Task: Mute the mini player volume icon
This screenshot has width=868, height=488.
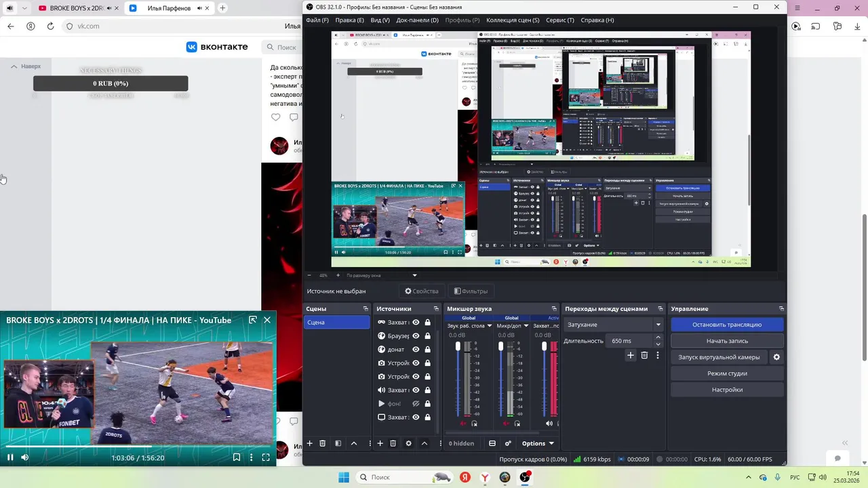Action: [25, 457]
